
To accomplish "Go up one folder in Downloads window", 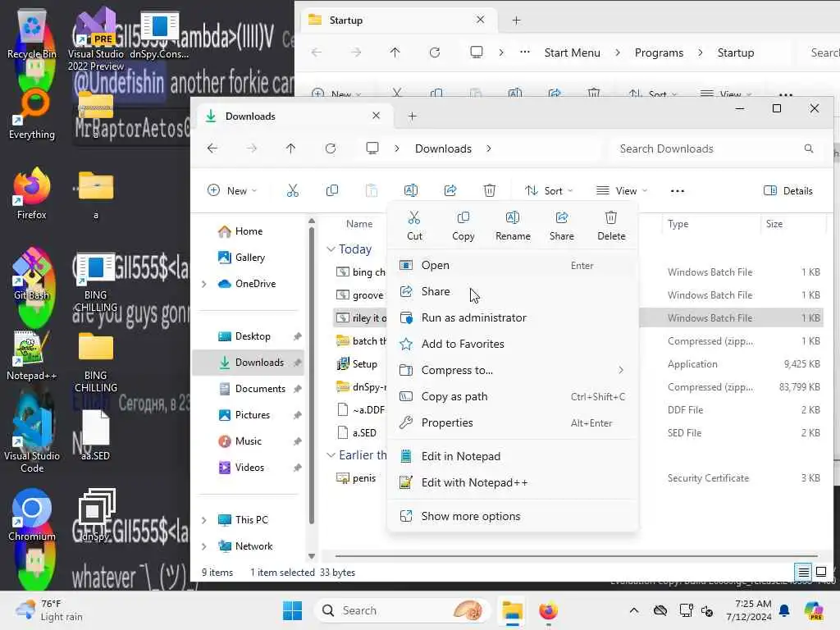I will pyautogui.click(x=291, y=148).
